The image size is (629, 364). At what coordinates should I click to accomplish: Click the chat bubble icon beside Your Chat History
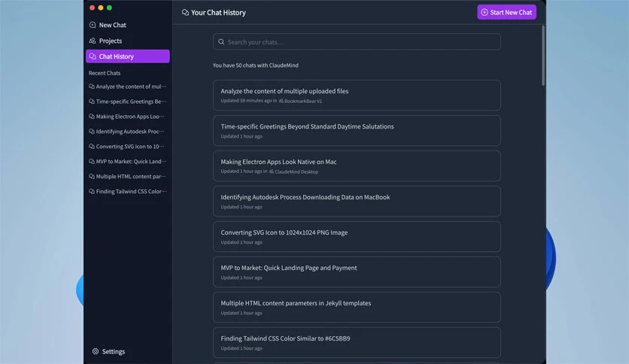185,13
